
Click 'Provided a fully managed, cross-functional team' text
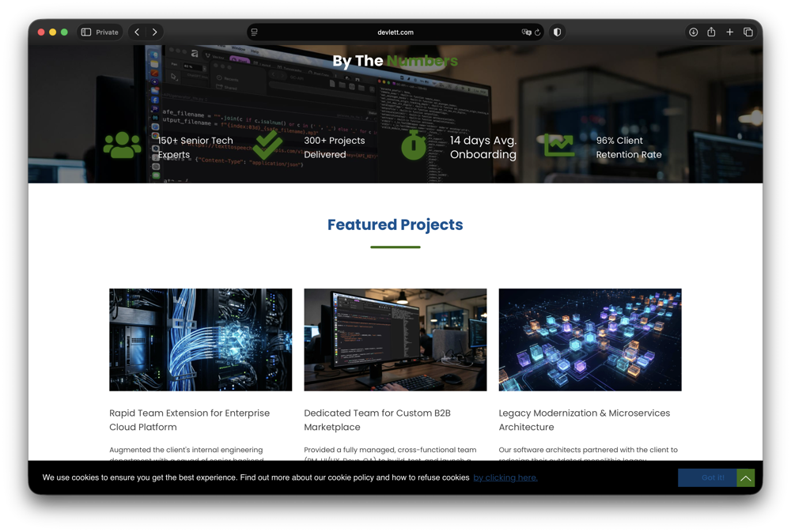(x=390, y=449)
